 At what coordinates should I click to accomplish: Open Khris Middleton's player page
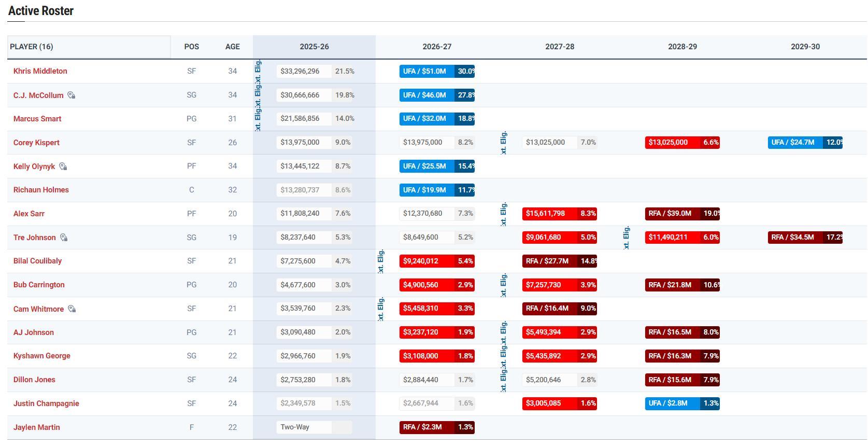(x=40, y=71)
